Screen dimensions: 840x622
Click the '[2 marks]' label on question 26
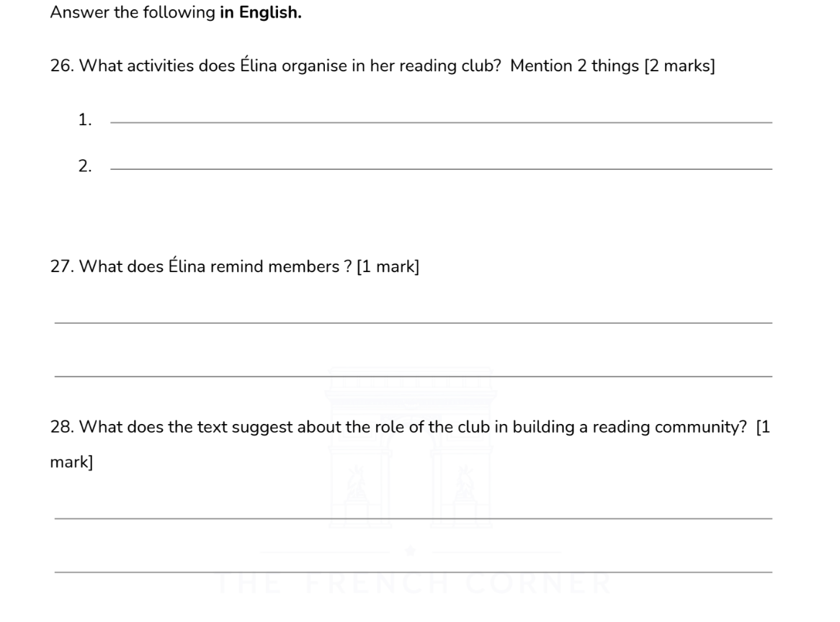679,68
